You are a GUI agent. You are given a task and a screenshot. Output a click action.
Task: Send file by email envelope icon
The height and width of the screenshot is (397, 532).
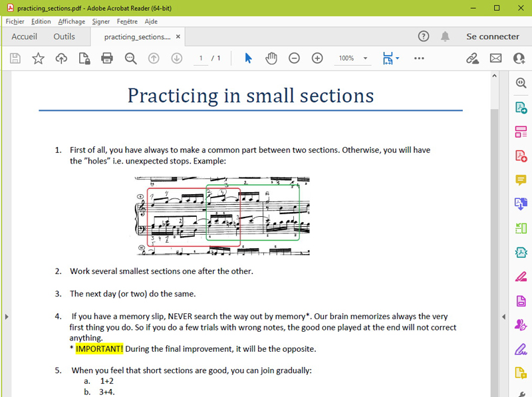495,59
